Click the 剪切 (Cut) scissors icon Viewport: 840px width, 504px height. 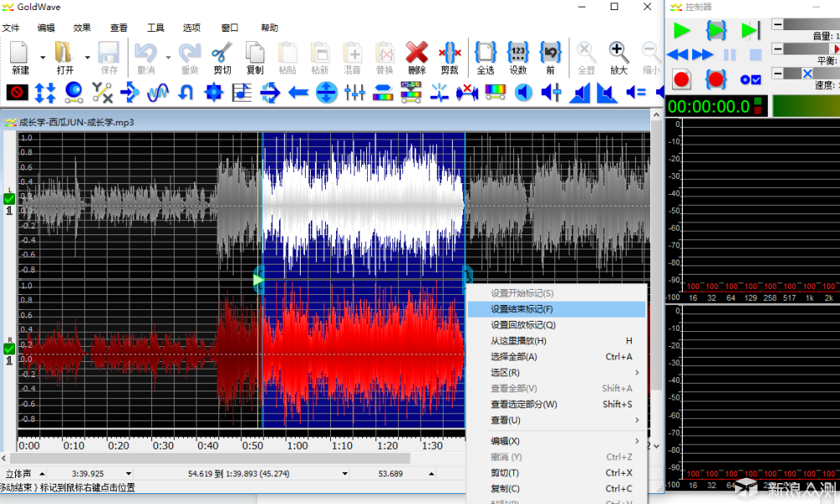222,53
